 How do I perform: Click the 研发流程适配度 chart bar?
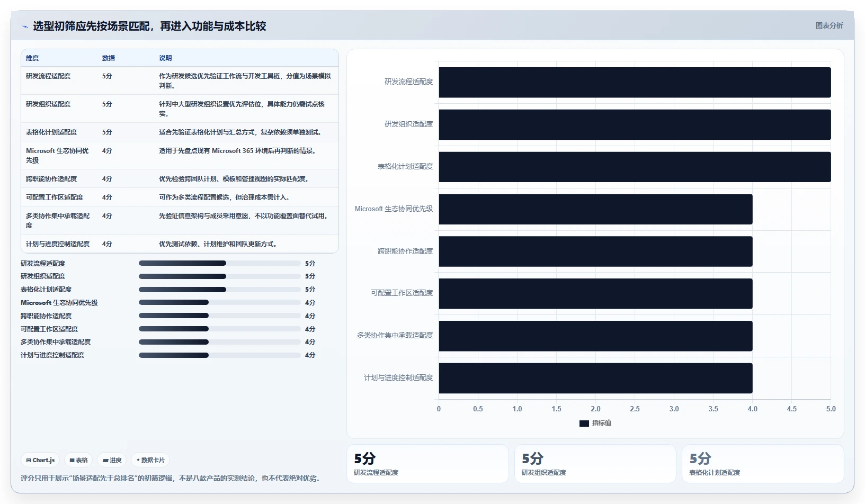coord(635,82)
